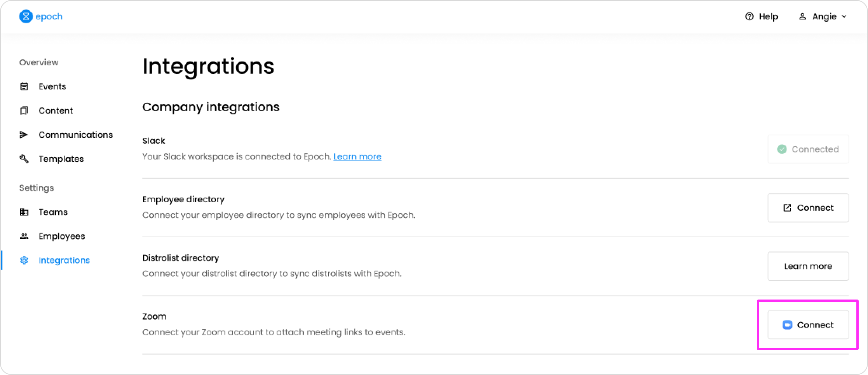Image resolution: width=868 pixels, height=375 pixels.
Task: Open the Slack Learn more link
Action: point(357,156)
